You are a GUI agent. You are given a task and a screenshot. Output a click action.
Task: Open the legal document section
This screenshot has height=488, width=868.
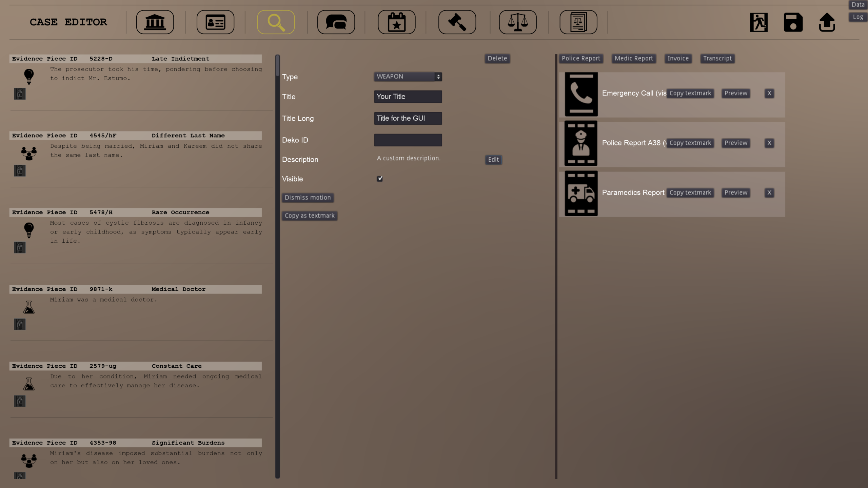click(x=578, y=22)
